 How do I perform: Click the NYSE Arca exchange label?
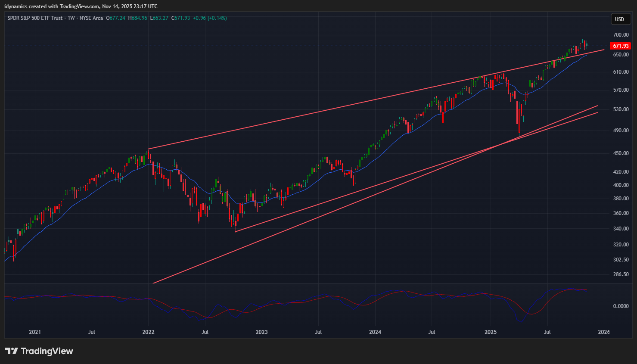91,18
